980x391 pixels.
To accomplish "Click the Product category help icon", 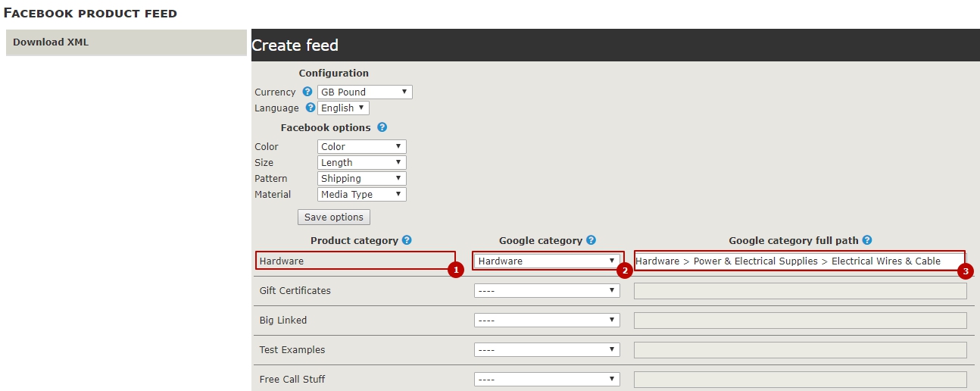I will point(407,240).
